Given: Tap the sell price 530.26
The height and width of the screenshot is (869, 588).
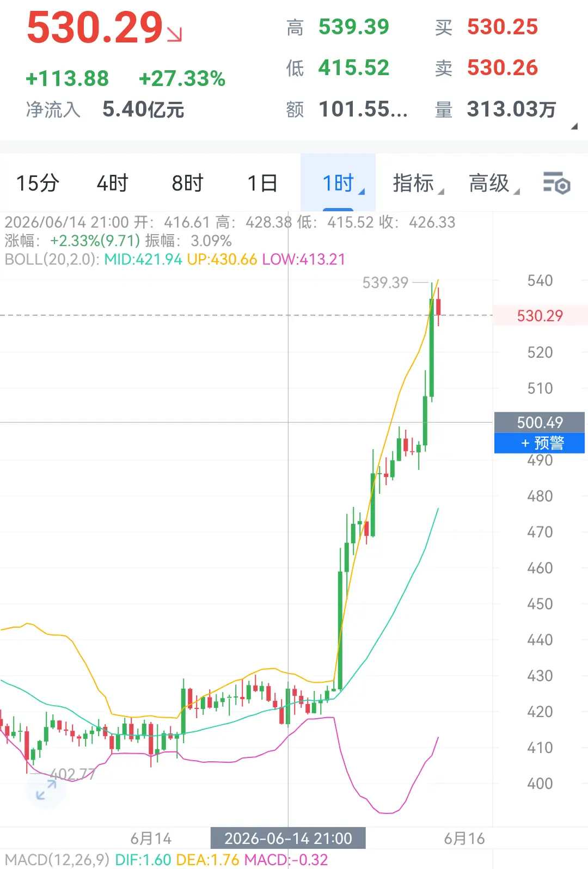Looking at the screenshot, I should tap(503, 68).
